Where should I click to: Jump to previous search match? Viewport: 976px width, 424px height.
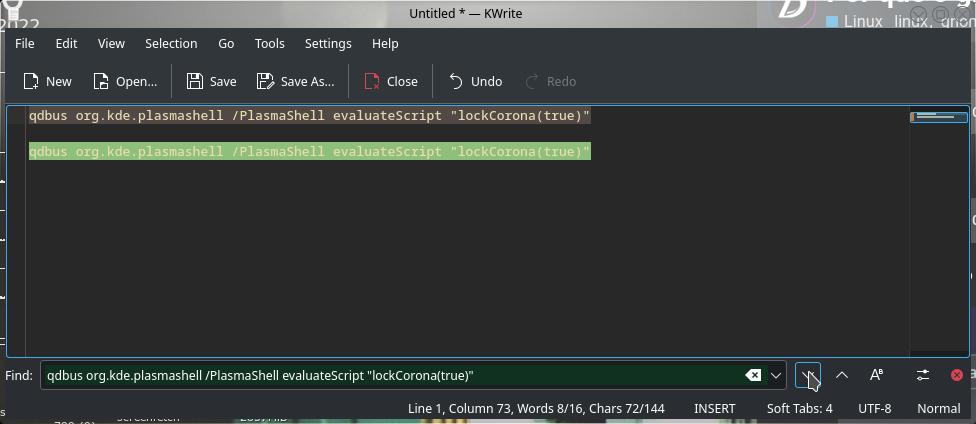click(842, 375)
